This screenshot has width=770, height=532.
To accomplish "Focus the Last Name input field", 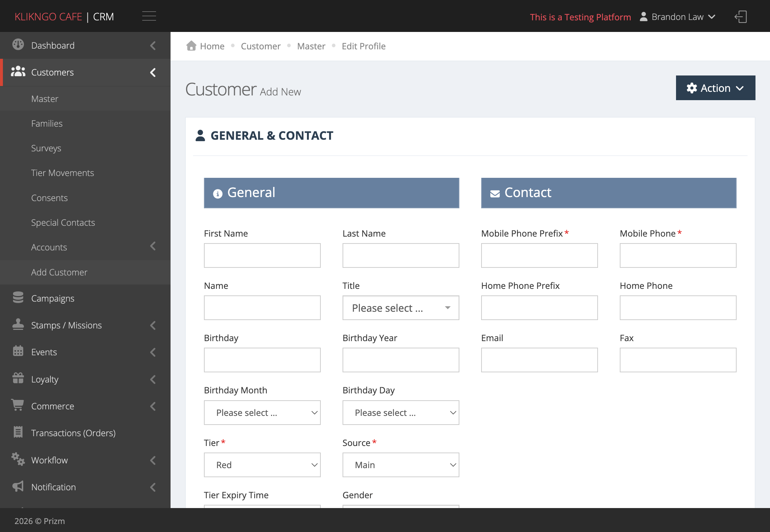I will (401, 255).
